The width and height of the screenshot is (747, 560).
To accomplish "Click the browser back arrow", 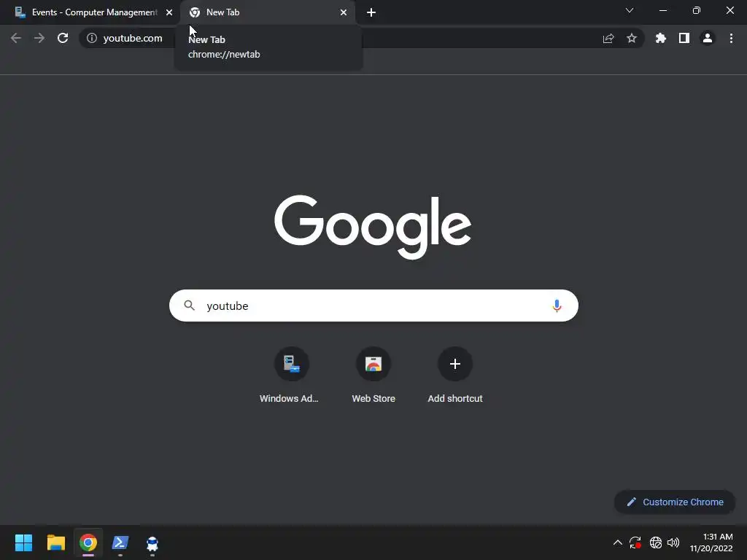I will tap(16, 38).
